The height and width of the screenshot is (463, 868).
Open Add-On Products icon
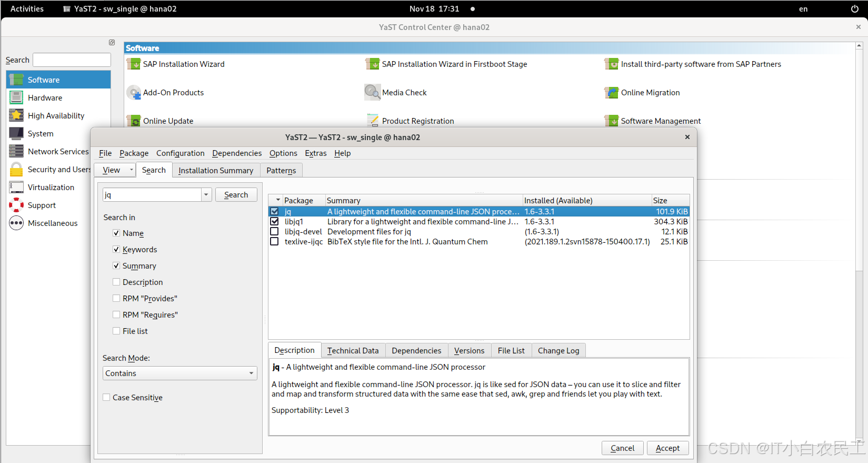tap(134, 92)
